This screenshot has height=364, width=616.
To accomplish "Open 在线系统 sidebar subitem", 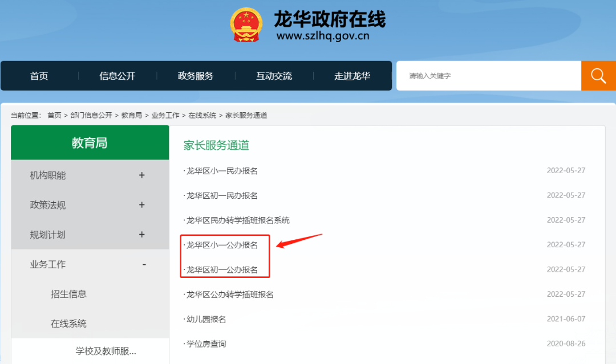I will [68, 324].
